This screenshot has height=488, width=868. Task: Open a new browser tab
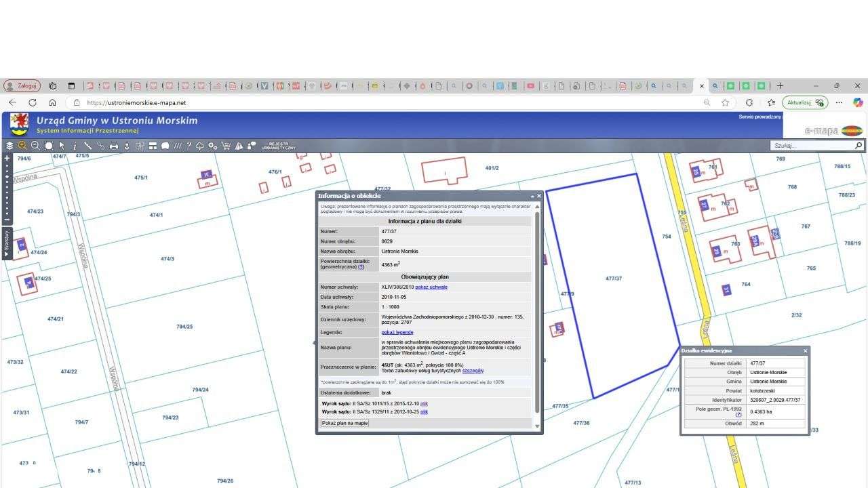click(x=780, y=86)
